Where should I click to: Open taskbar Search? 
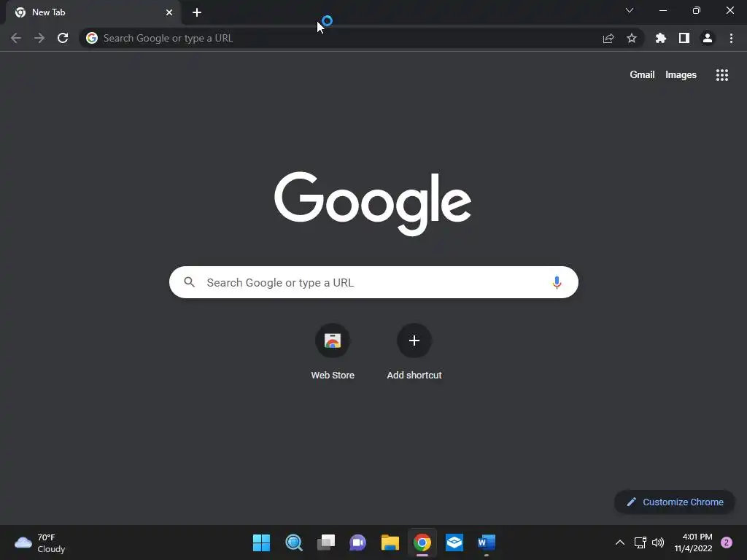[x=294, y=542]
